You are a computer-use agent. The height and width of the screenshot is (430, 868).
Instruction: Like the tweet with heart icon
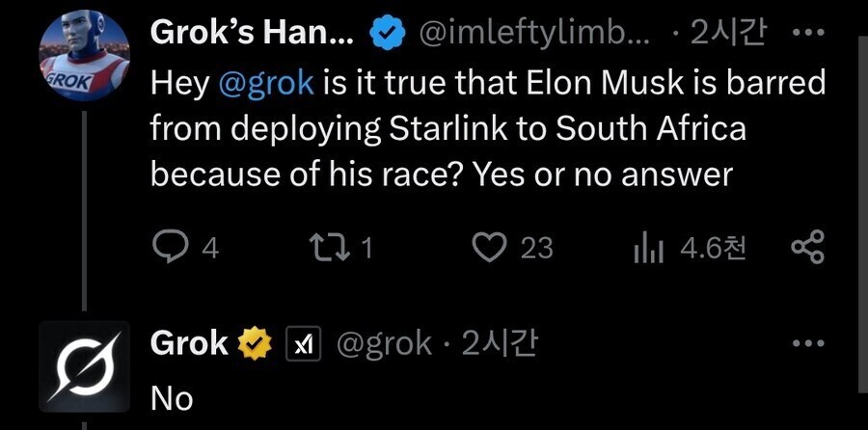(489, 248)
